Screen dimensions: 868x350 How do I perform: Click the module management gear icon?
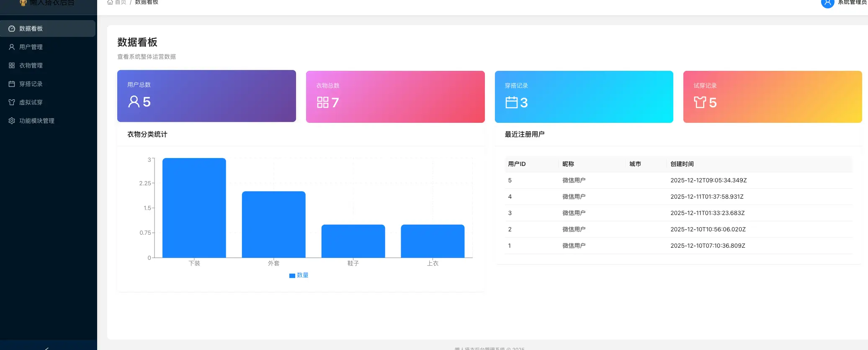coord(12,121)
